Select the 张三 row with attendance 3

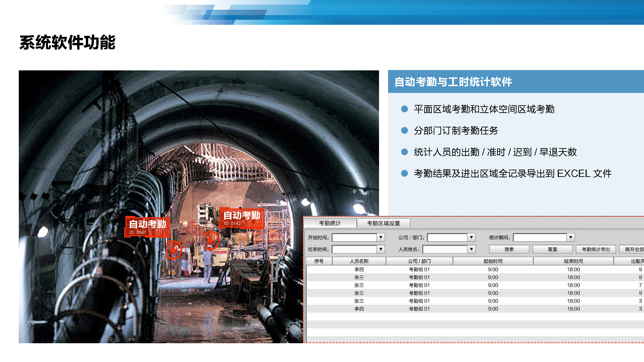click(475, 301)
